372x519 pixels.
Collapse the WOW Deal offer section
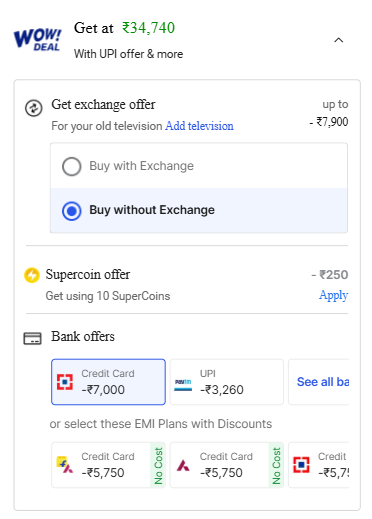[x=339, y=40]
